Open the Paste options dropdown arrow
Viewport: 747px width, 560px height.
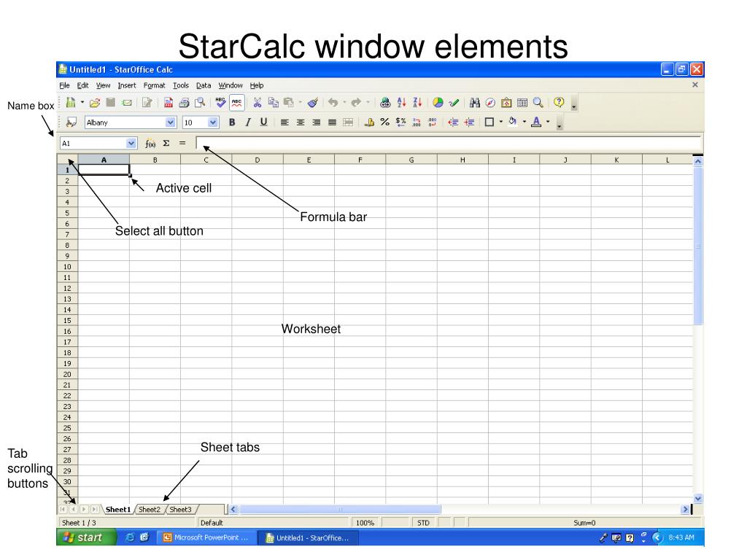(x=300, y=102)
